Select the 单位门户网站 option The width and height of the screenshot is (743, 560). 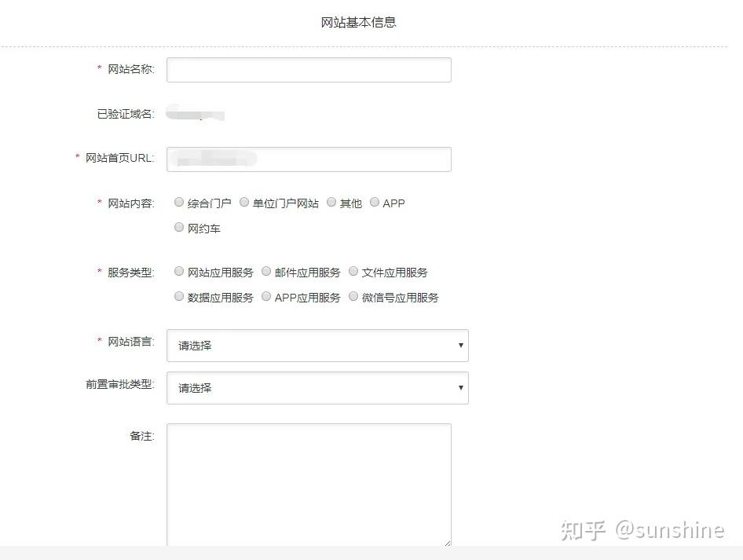click(244, 202)
